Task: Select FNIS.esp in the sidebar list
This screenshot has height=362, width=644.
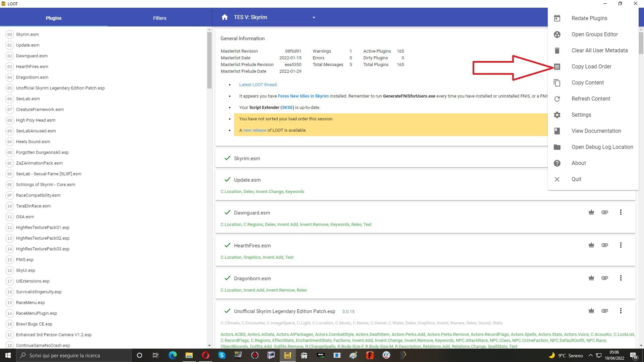Action: pos(103,260)
